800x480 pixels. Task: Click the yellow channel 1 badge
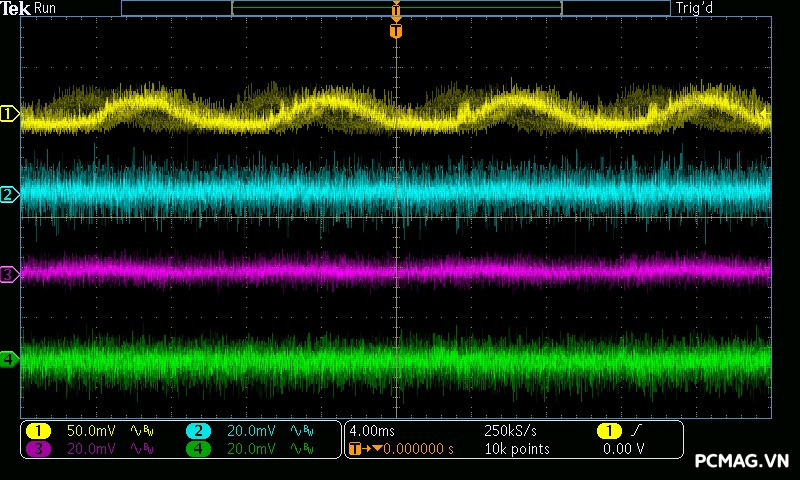tap(38, 431)
